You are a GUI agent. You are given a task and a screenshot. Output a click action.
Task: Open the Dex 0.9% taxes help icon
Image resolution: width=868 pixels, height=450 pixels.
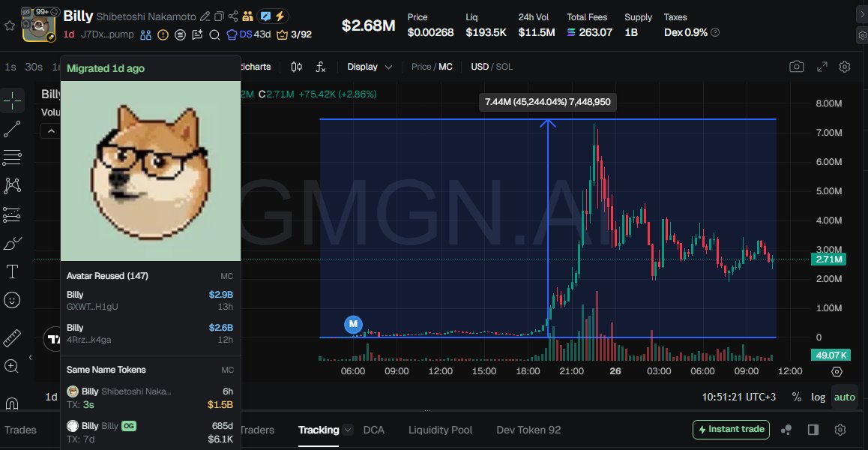tap(715, 33)
